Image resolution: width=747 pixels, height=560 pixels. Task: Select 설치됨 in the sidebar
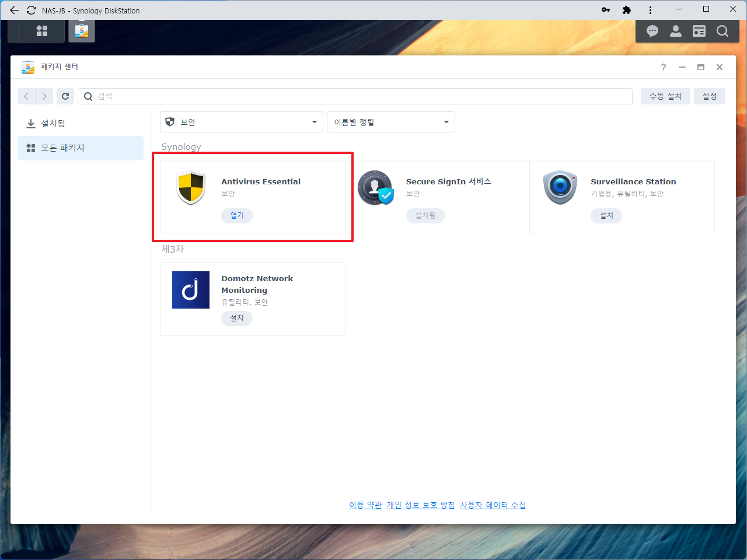(x=81, y=124)
